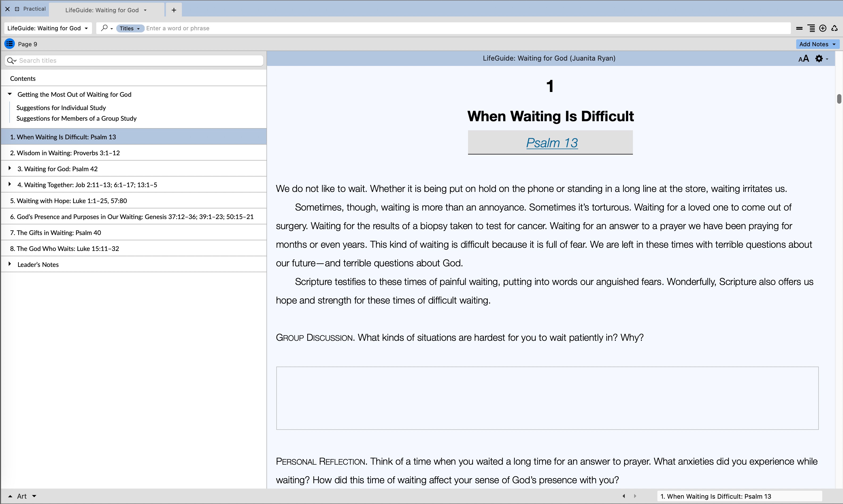Add a new tab with the plus button
843x504 pixels.
[x=174, y=10]
